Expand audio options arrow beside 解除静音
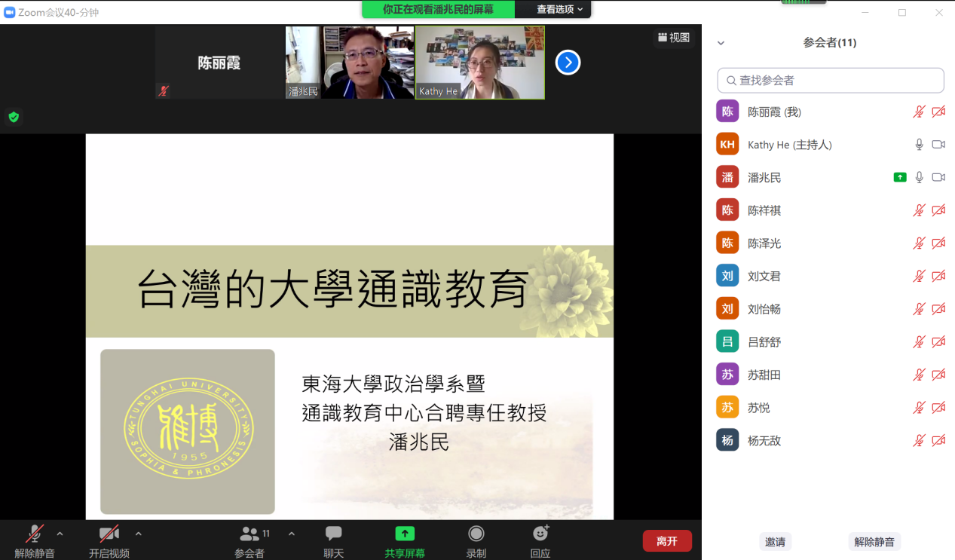The width and height of the screenshot is (955, 560). [x=60, y=534]
